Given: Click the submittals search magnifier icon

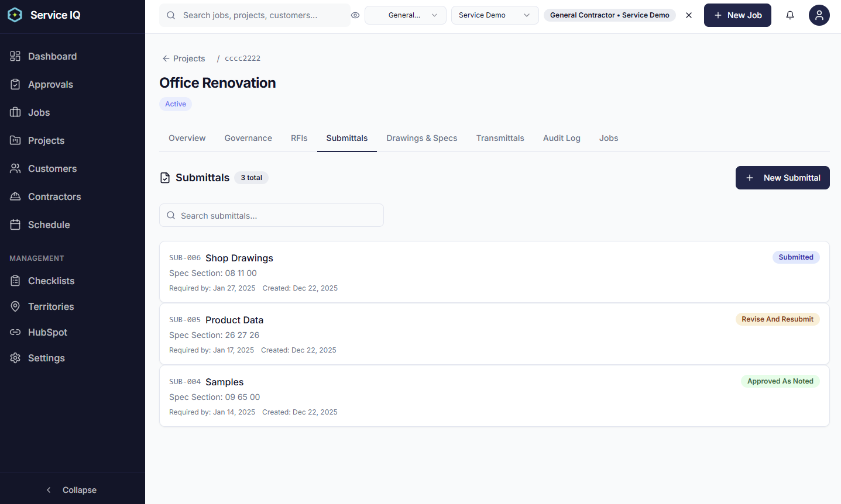Looking at the screenshot, I should [x=171, y=215].
